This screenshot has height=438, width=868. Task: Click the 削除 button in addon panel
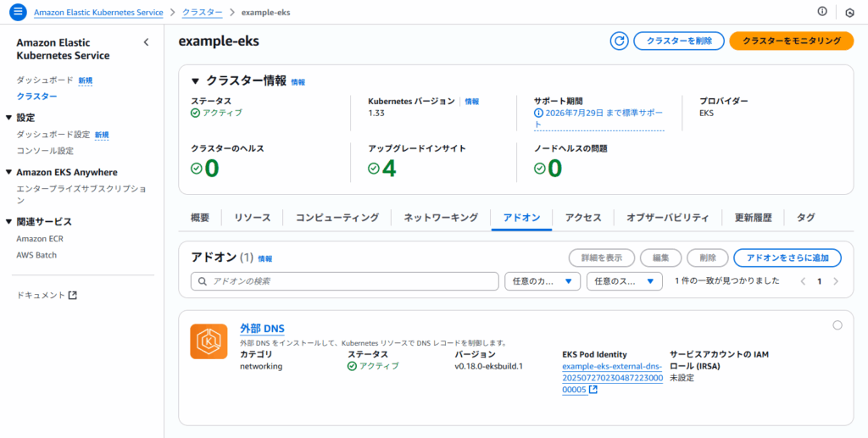click(708, 258)
